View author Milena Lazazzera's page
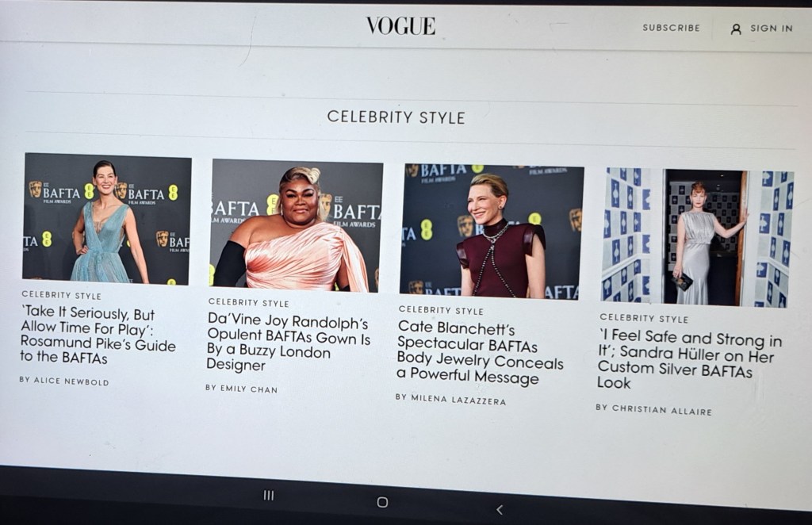This screenshot has height=525, width=812. pos(450,399)
